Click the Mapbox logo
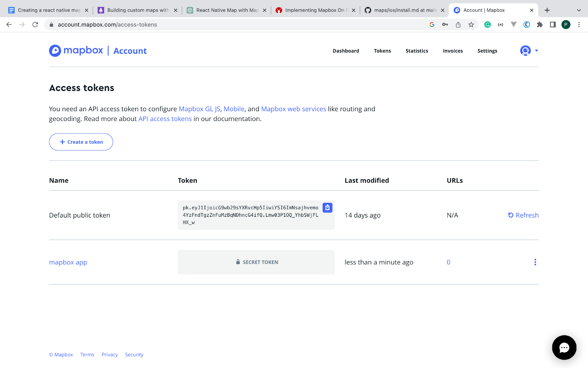This screenshot has width=588, height=368. [x=76, y=50]
